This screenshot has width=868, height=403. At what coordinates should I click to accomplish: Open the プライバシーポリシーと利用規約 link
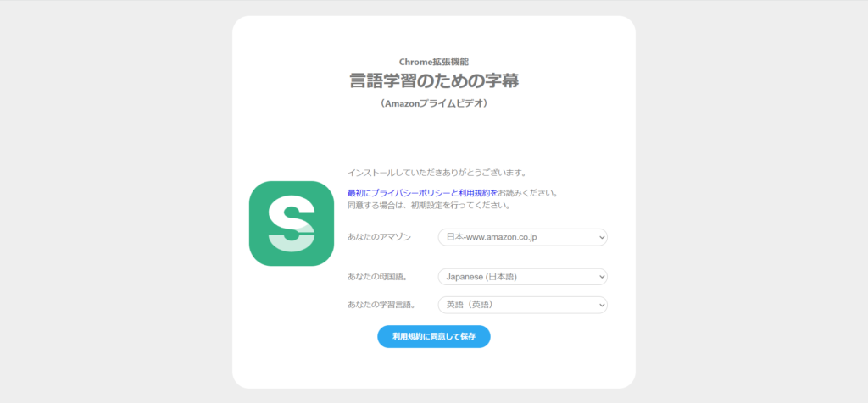422,193
